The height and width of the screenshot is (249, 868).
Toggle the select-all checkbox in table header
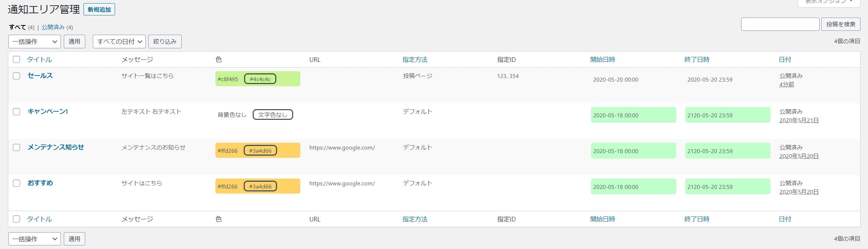click(x=16, y=59)
